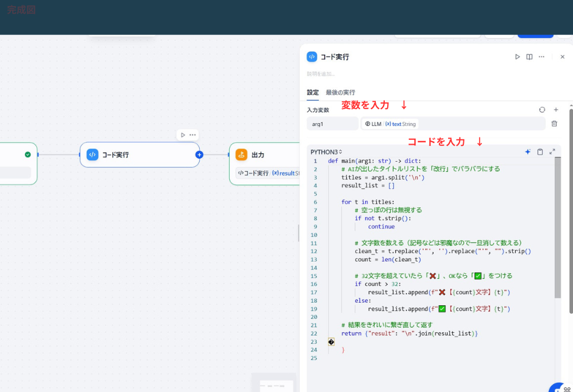Refresh input variables with circular arrow icon

pyautogui.click(x=542, y=110)
